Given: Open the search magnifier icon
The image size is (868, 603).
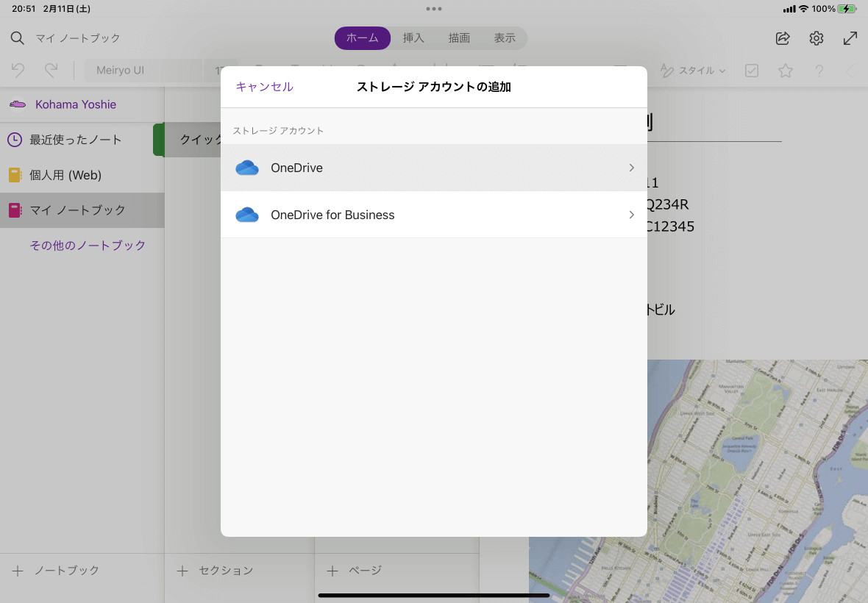Looking at the screenshot, I should point(17,38).
